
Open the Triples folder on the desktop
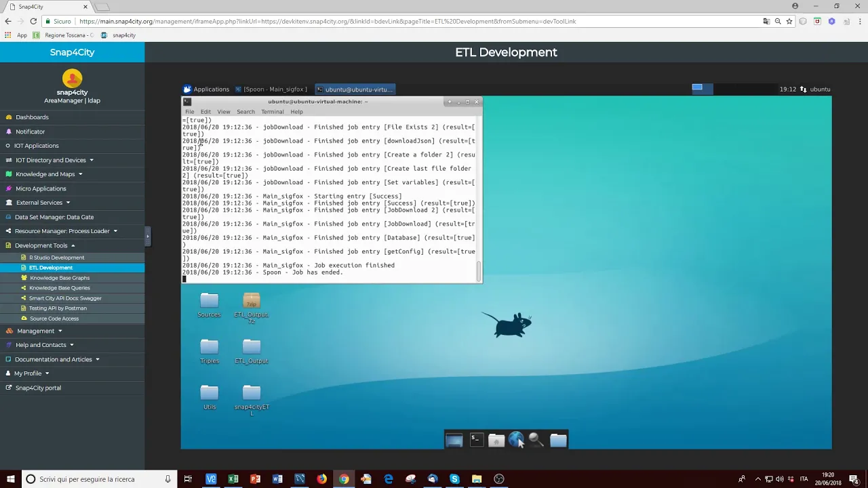(209, 351)
